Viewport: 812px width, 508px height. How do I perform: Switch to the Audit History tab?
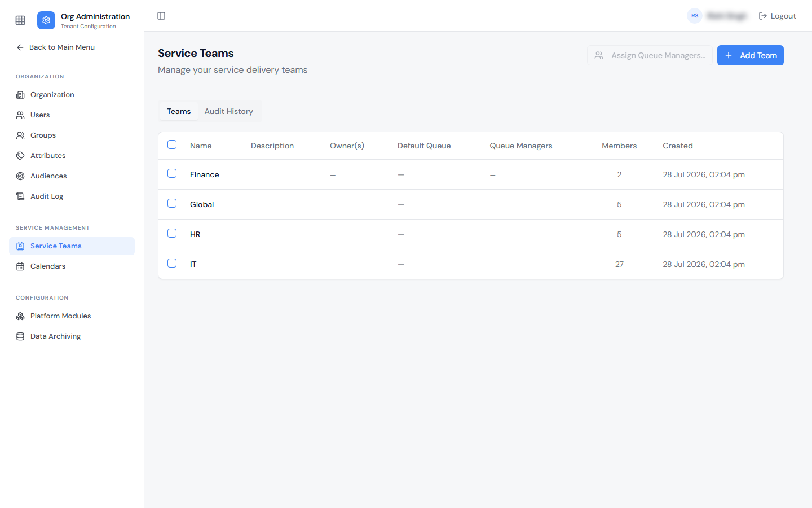pos(229,111)
